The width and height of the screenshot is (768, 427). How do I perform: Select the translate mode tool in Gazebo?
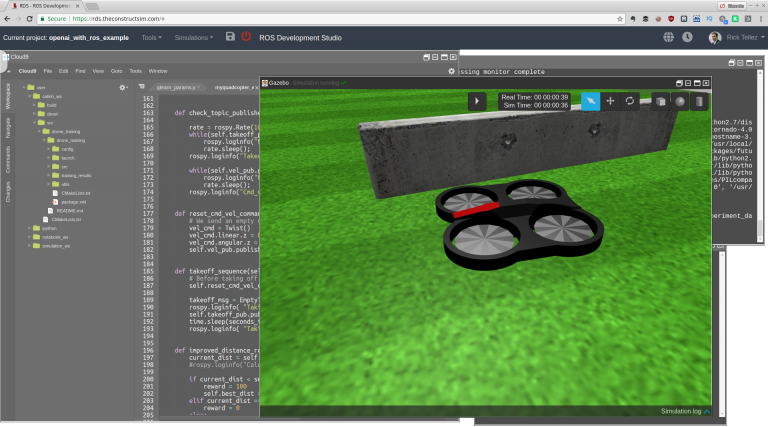pos(610,101)
